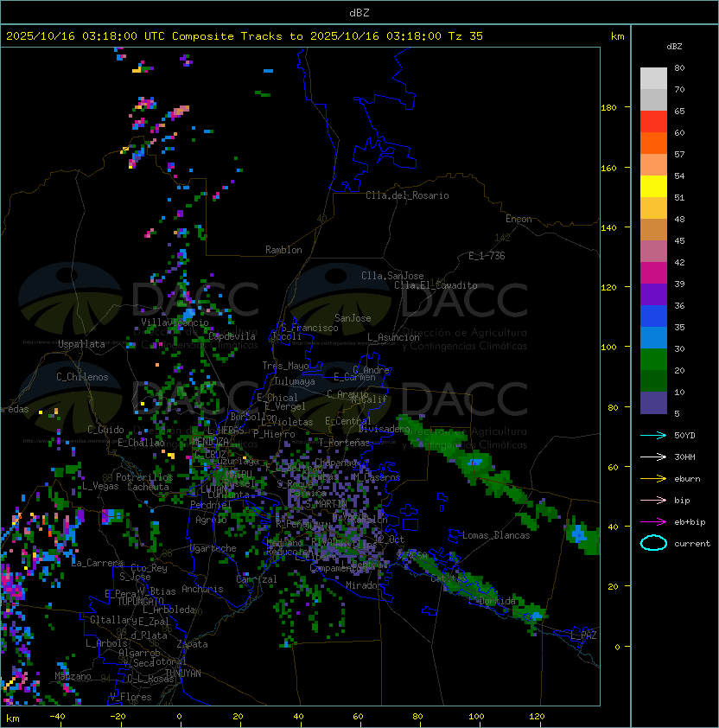
Task: Click the dBZ heading above color scale
Action: (x=674, y=47)
